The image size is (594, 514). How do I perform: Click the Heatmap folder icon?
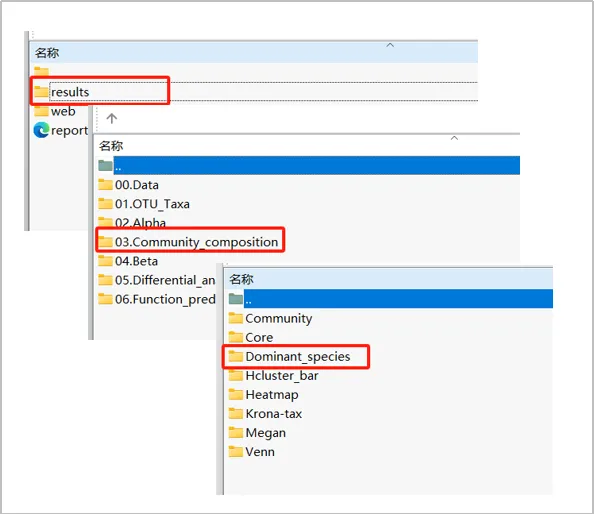pyautogui.click(x=236, y=394)
